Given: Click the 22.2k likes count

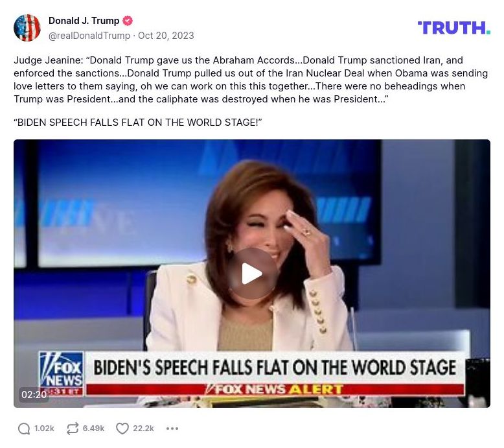Looking at the screenshot, I should click(143, 429).
